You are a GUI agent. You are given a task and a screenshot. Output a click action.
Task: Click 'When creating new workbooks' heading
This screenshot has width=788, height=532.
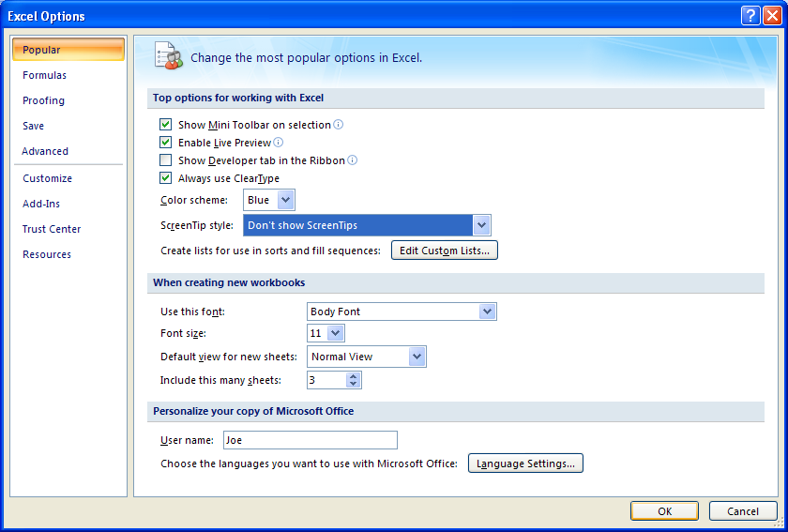pos(229,282)
